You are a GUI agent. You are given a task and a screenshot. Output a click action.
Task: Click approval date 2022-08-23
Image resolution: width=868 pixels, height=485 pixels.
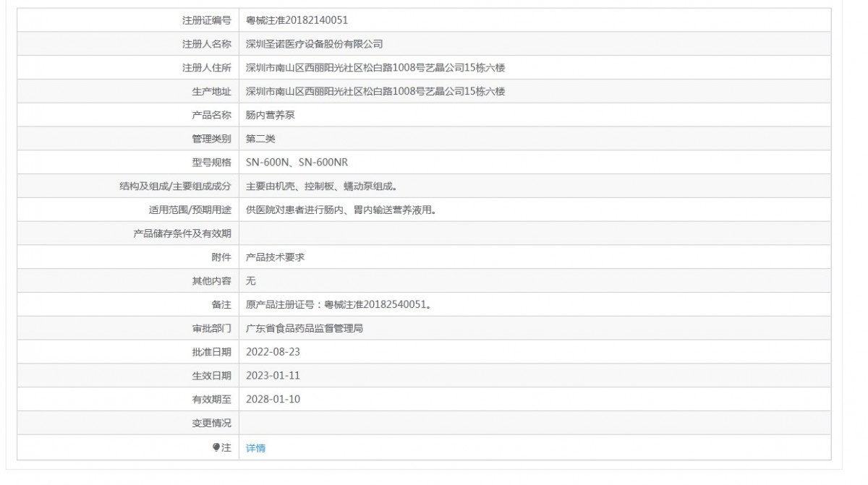[273, 352]
